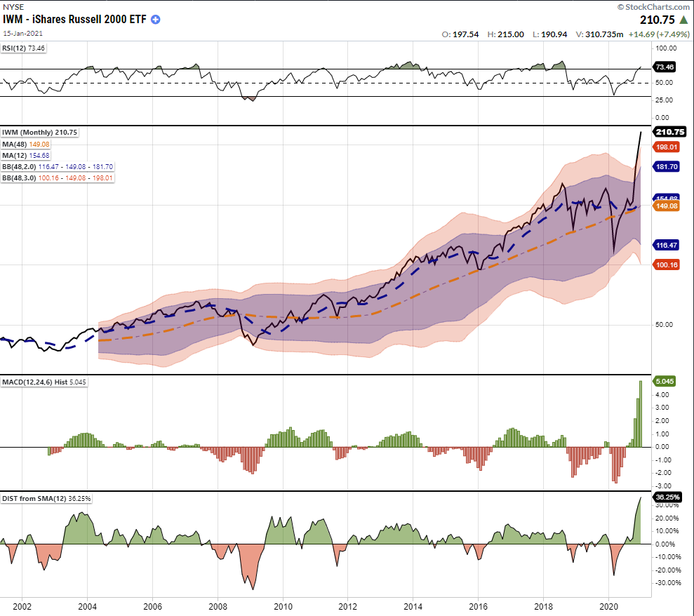This screenshot has width=694, height=616.
Task: Click the IWM (Monthly) 210.75 legend
Action: coord(40,133)
